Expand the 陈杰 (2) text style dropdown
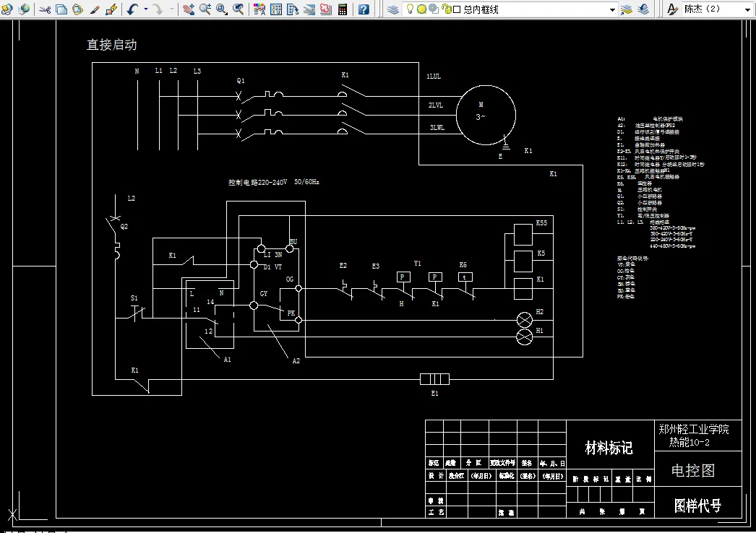756x533 pixels. (748, 9)
